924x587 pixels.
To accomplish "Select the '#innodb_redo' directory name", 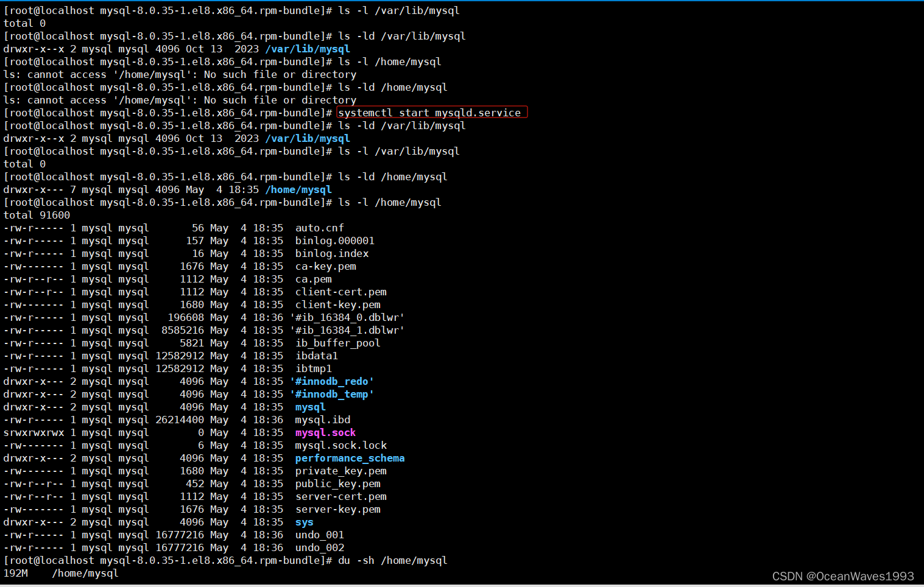I will tap(332, 381).
